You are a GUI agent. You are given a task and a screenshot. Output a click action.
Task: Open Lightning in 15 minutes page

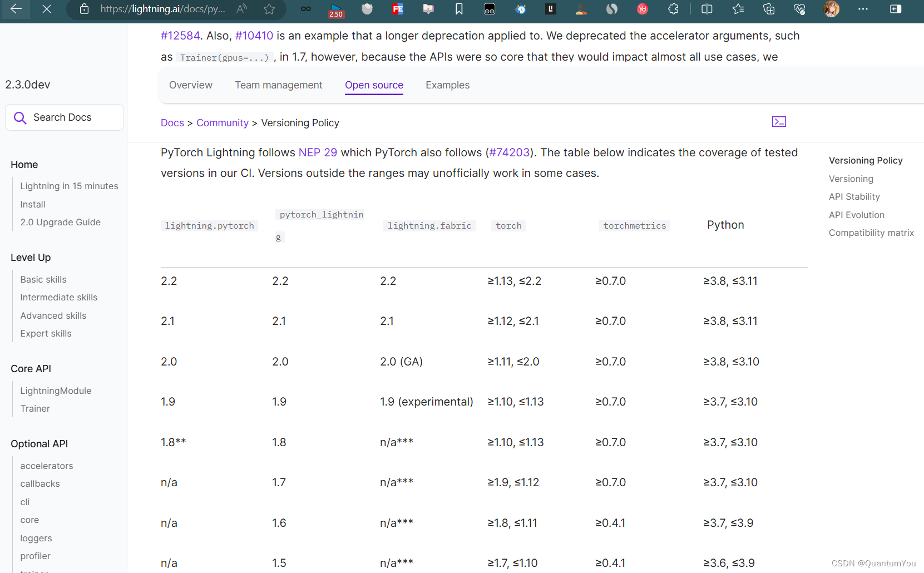(69, 186)
